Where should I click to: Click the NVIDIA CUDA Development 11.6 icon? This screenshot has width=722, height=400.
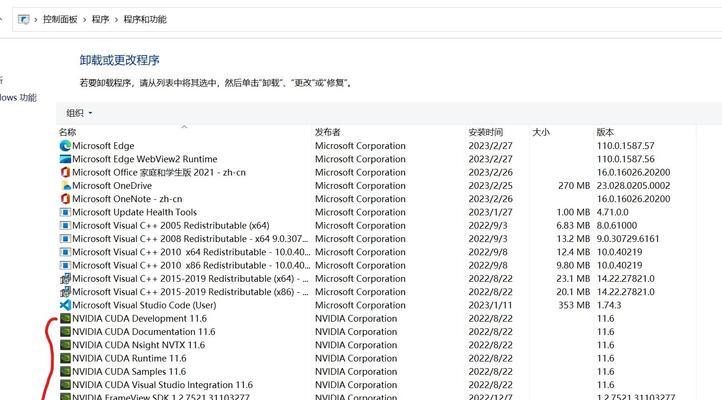[x=65, y=319]
